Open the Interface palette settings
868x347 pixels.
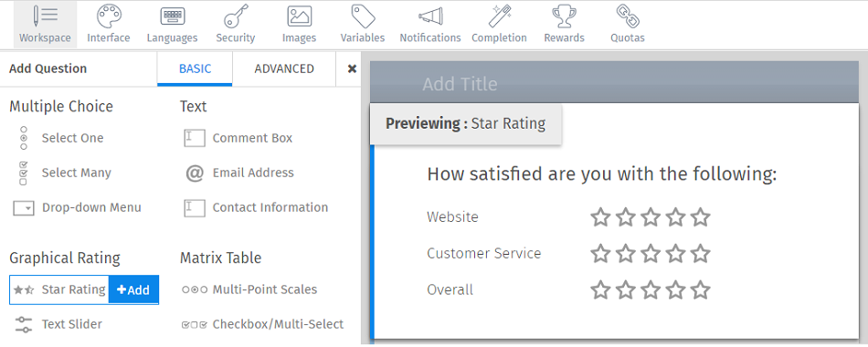(109, 25)
